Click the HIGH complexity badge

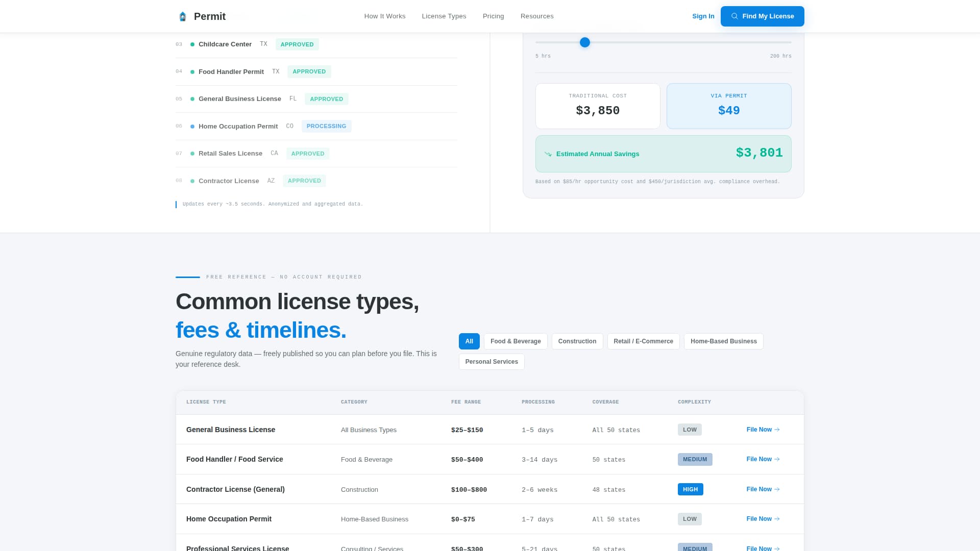tap(690, 489)
